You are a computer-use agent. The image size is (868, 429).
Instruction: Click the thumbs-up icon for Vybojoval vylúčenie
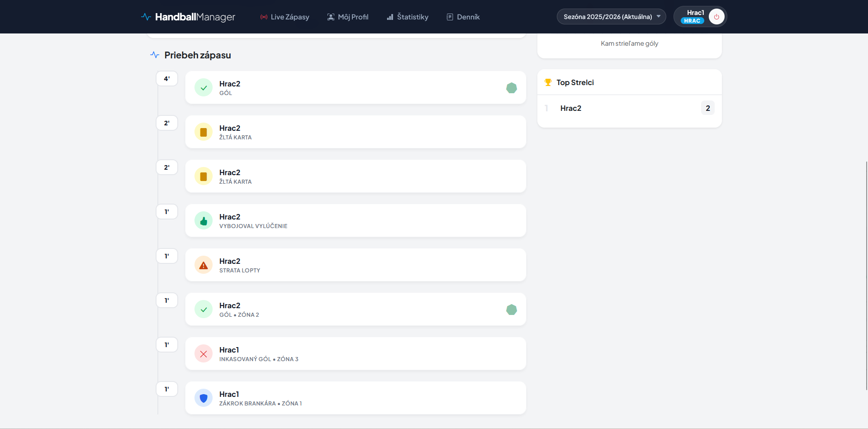(204, 221)
